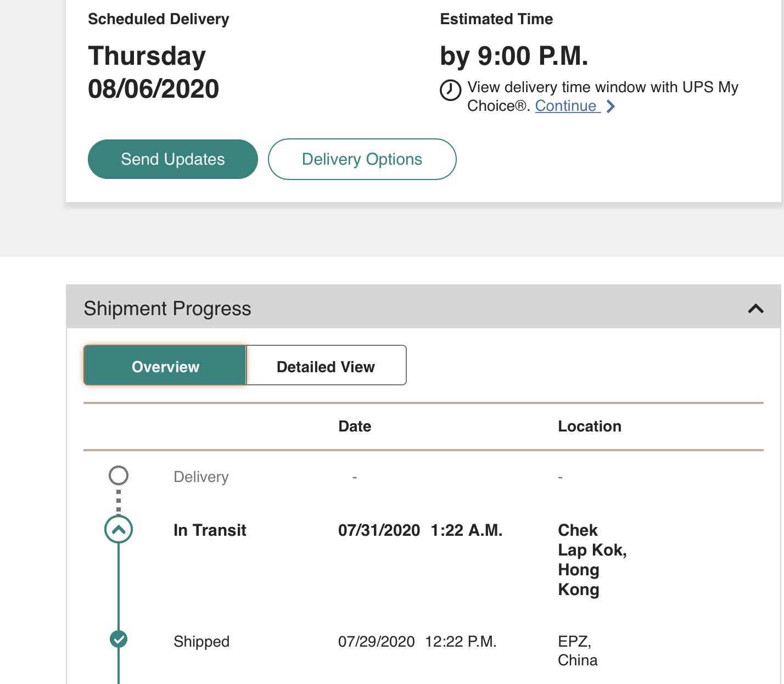
Task: Click the clock icon beside delivery time window
Action: [450, 90]
